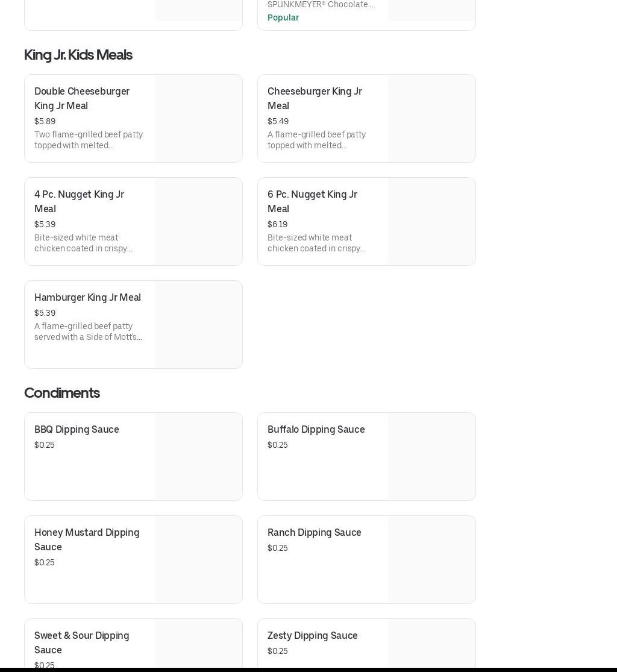The height and width of the screenshot is (672, 617).
Task: Click the Ranch Dipping Sauce image placeholder
Action: [431, 559]
